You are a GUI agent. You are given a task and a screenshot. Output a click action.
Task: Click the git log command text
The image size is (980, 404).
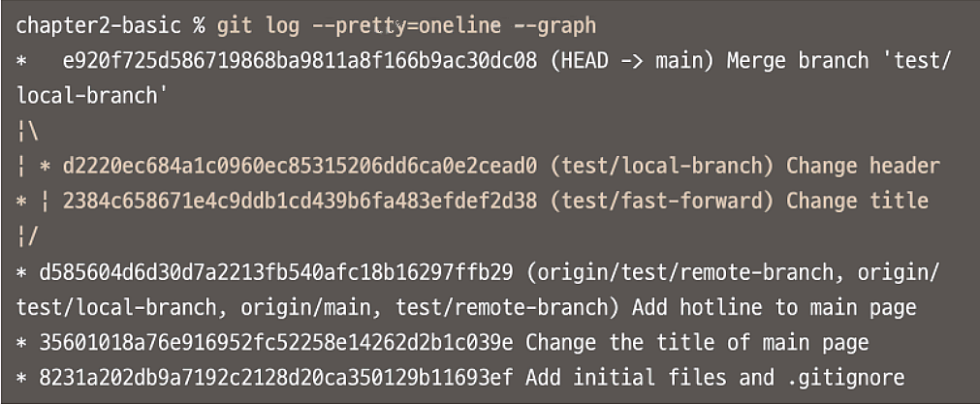406,25
